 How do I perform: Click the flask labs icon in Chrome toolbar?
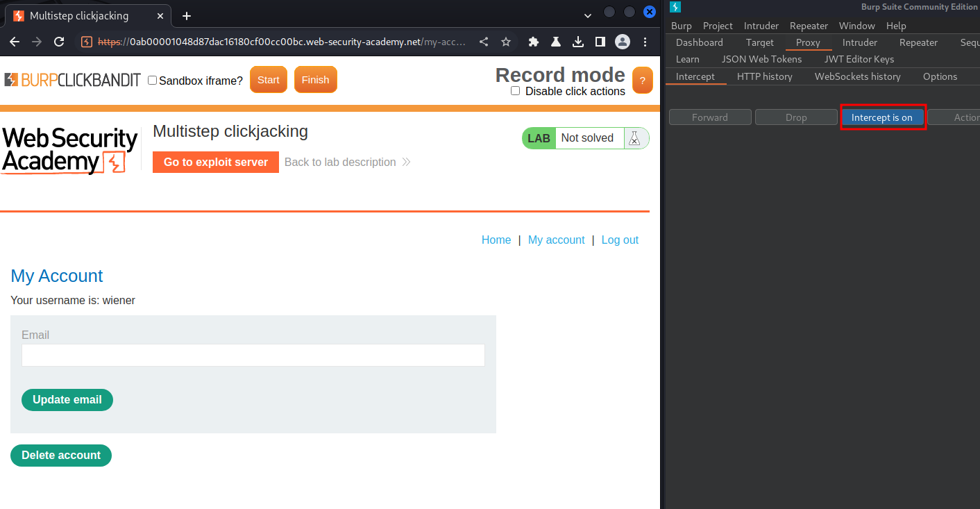coord(556,42)
